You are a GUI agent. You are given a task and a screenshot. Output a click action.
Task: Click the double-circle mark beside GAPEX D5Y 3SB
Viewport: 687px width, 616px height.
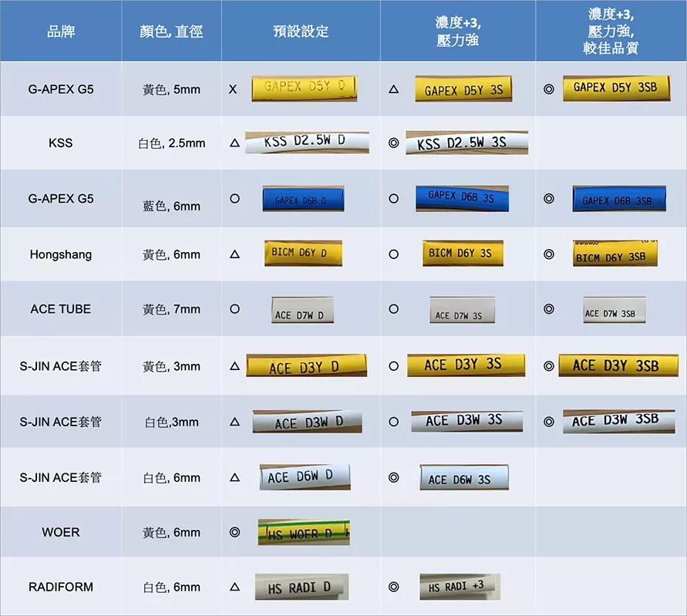[548, 89]
